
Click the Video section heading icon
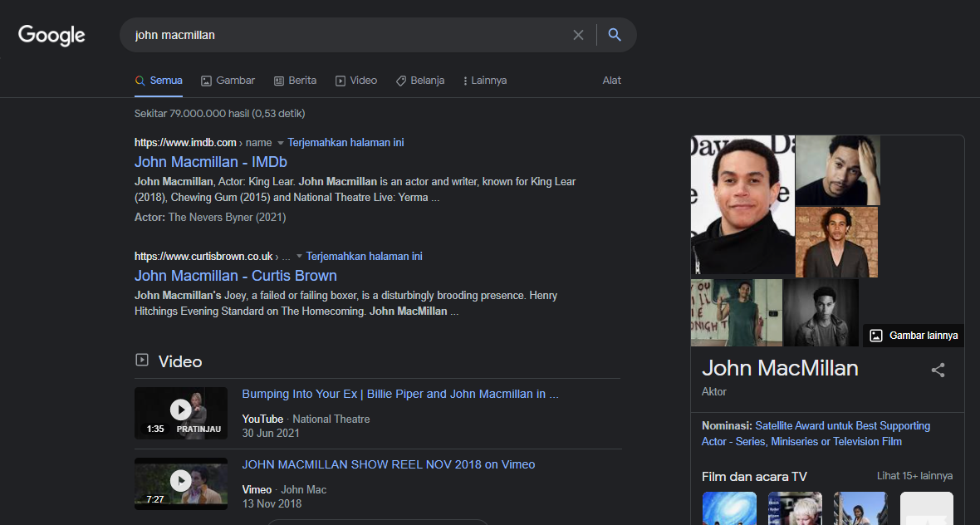pos(142,360)
